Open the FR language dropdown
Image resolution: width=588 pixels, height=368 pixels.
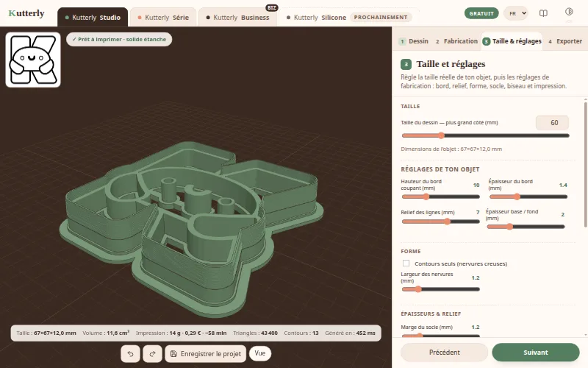516,13
